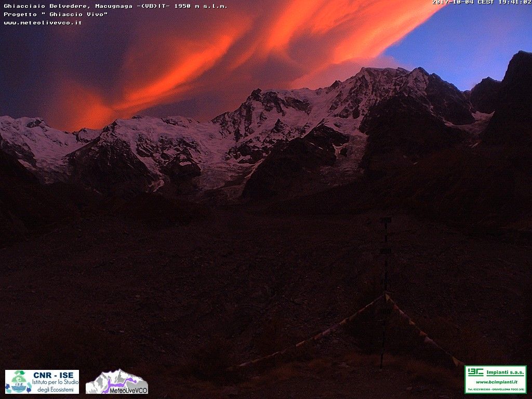Click the Istituto per lo Studio degli Ecosistemi text
532x399 pixels.
tap(55, 386)
